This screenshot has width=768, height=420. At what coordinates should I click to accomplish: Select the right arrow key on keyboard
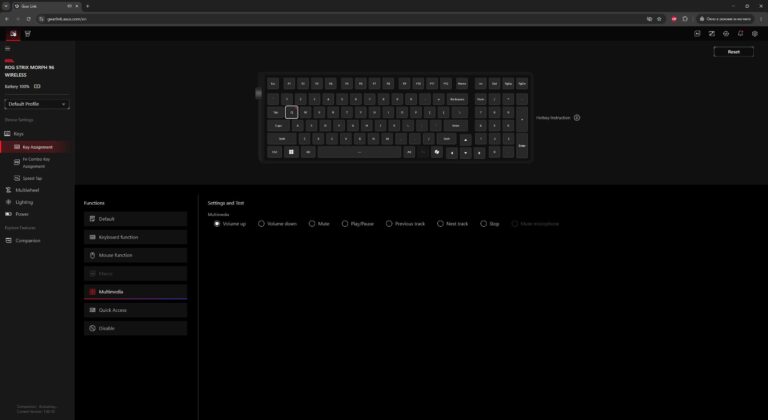tap(479, 153)
